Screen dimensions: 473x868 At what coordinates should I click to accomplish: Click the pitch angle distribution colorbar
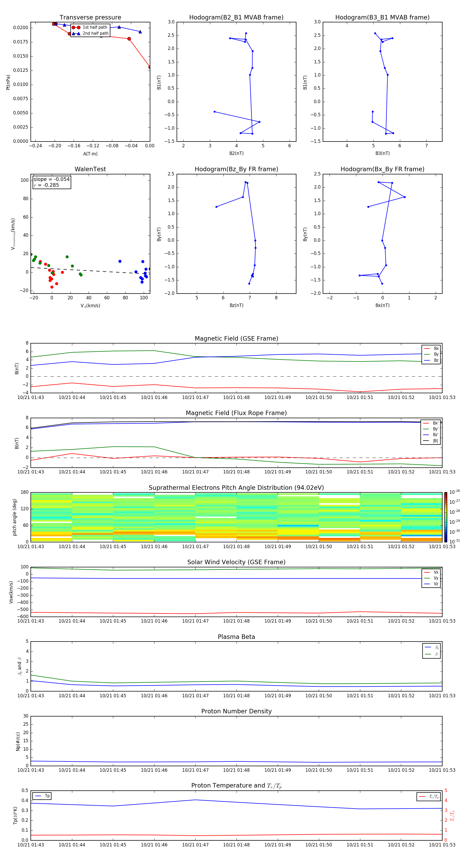click(445, 517)
